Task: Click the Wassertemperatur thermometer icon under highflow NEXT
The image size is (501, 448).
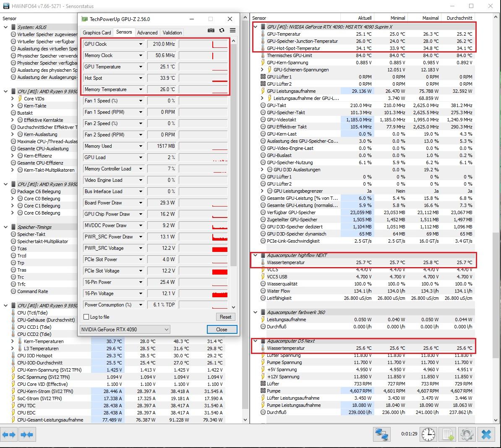Action: (263, 262)
